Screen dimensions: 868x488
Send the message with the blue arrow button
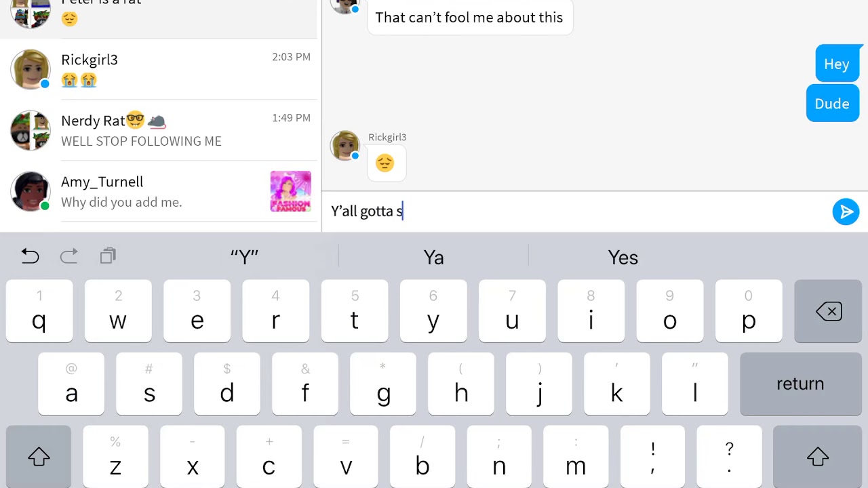click(x=846, y=212)
